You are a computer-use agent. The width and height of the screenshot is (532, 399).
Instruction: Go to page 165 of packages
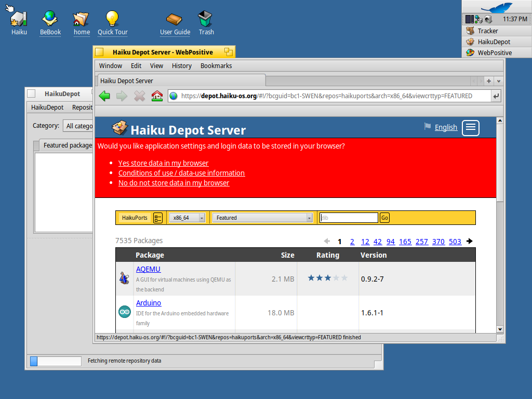[405, 242]
